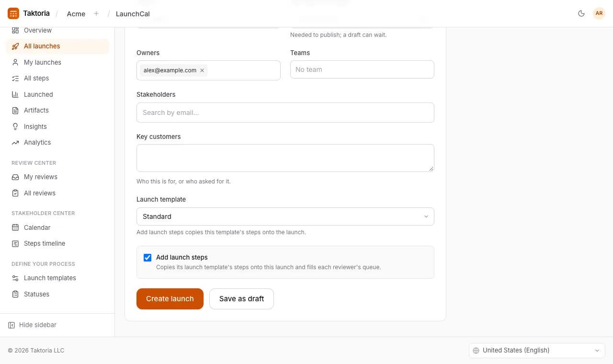Click the plus icon next to Acme
Image resolution: width=613 pixels, height=364 pixels.
96,13
